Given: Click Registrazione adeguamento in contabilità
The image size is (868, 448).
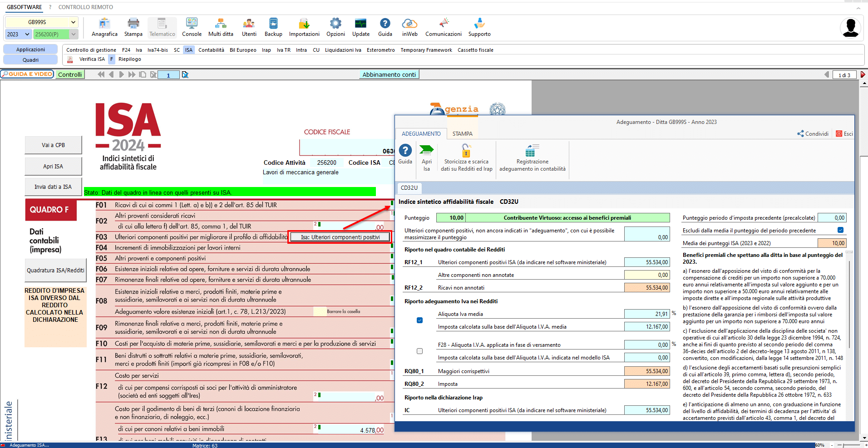Looking at the screenshot, I should point(532,158).
